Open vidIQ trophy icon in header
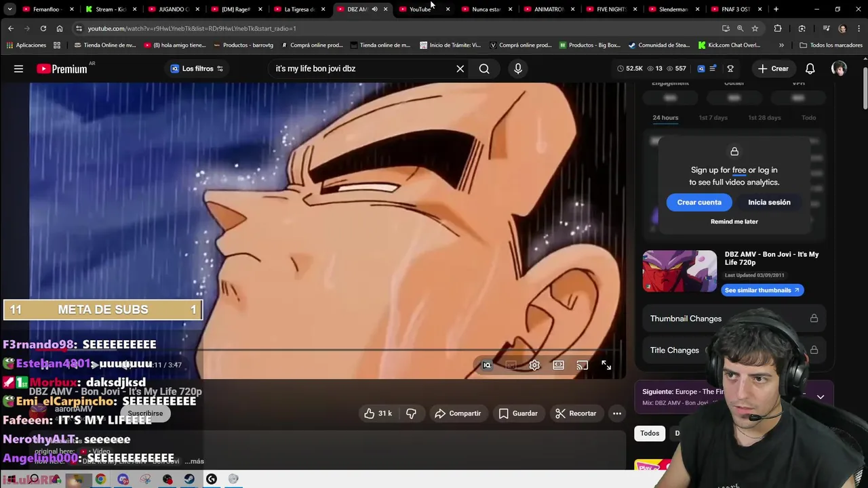 [x=730, y=68]
